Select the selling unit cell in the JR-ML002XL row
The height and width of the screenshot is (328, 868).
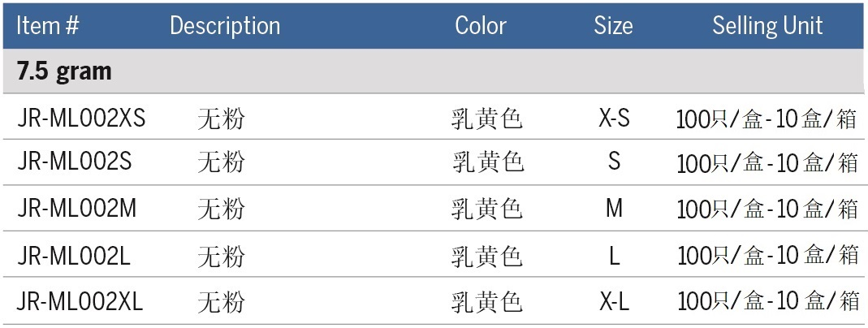point(767,303)
